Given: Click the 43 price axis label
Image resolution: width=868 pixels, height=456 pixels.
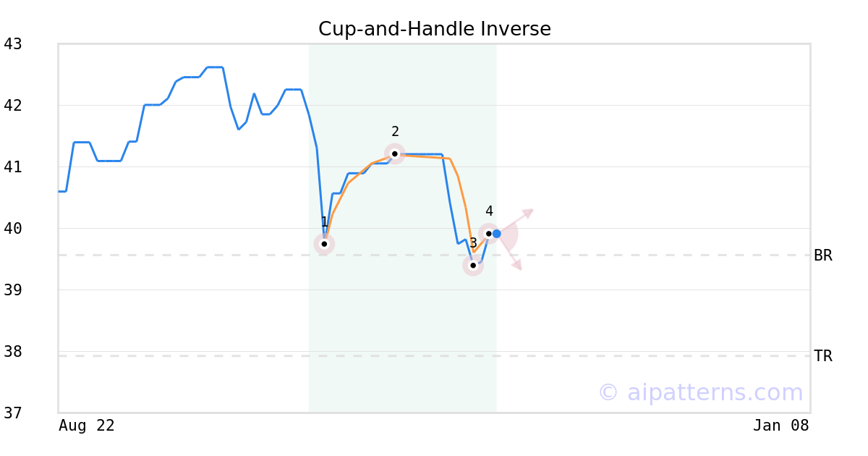Looking at the screenshot, I should [13, 44].
